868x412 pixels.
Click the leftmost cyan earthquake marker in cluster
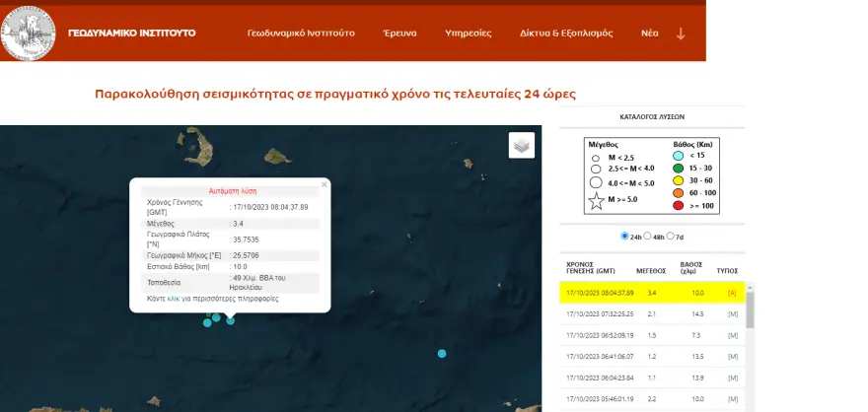(207, 322)
